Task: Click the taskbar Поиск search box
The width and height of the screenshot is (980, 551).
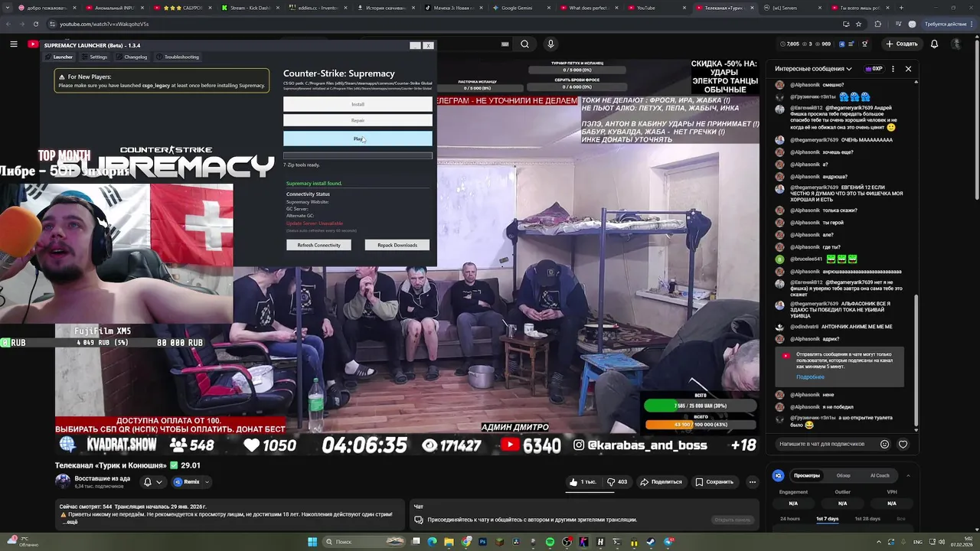Action: tap(364, 542)
